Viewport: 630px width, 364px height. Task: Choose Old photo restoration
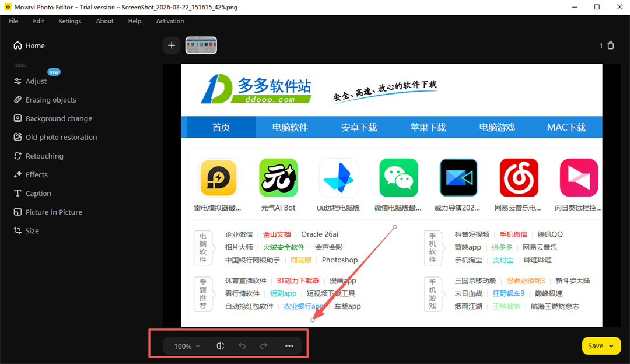(x=55, y=138)
